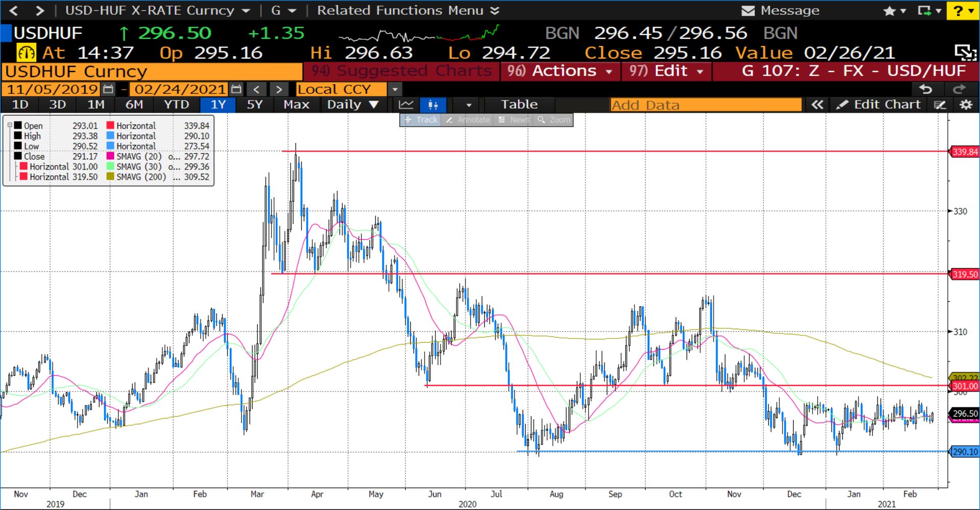Redo the chart change
The width and height of the screenshot is (980, 510).
(x=959, y=89)
